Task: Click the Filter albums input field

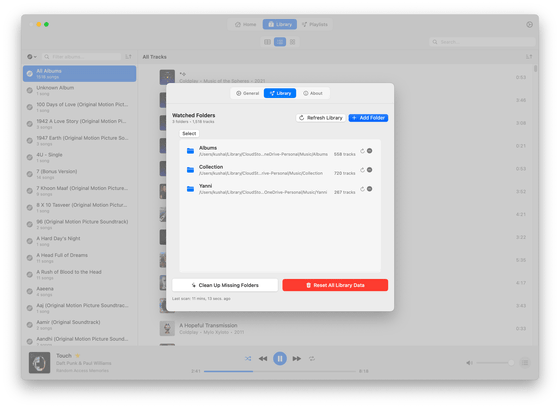Action: point(82,56)
